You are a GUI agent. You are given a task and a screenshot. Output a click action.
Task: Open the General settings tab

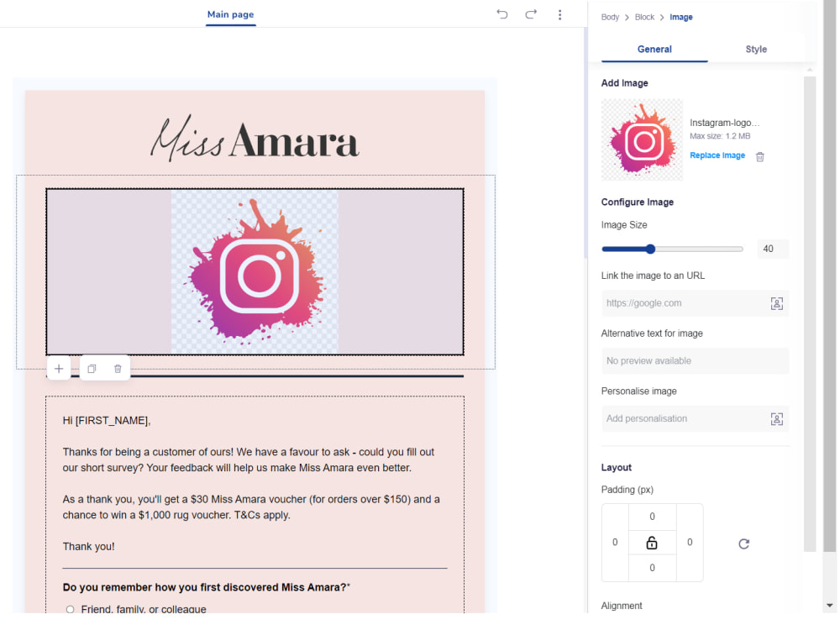pyautogui.click(x=654, y=50)
